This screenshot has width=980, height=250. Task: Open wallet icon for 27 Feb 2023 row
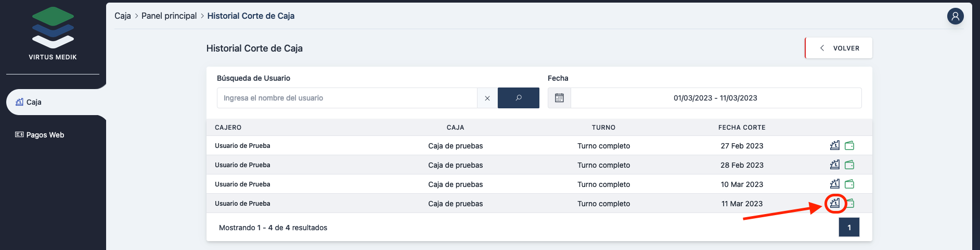tap(849, 145)
